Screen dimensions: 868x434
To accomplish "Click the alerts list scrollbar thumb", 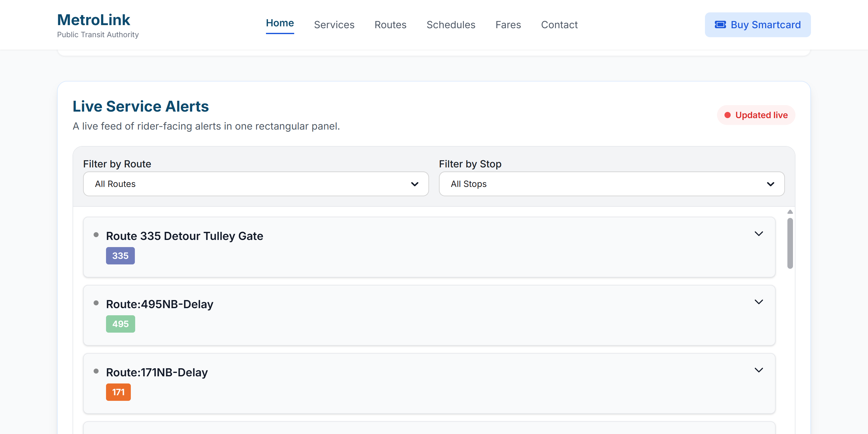I will pos(790,243).
